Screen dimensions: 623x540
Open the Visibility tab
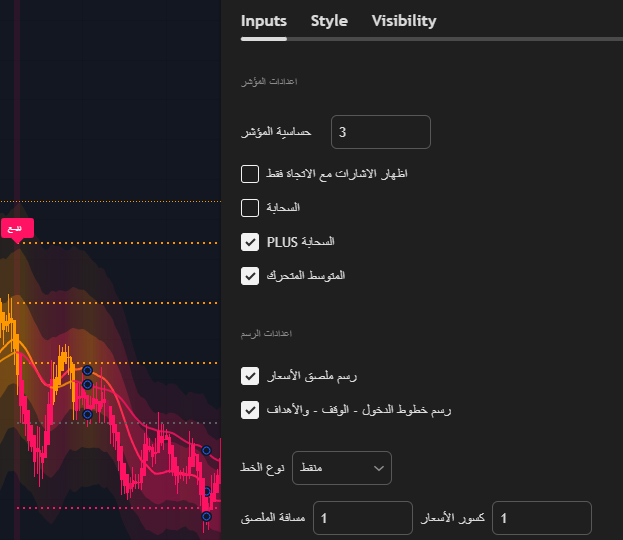click(404, 21)
